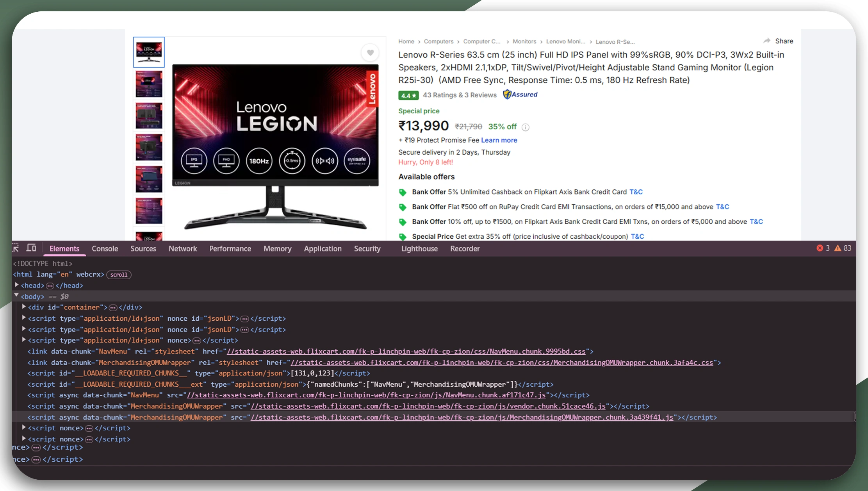Click the red errors count icon

click(x=820, y=248)
